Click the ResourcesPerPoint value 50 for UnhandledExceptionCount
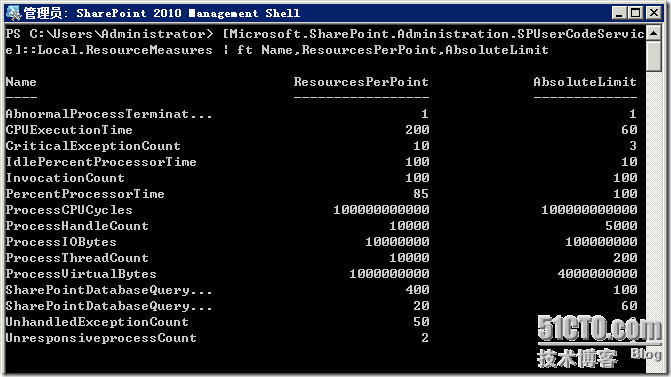Screen dimensions: 671x377 421,322
